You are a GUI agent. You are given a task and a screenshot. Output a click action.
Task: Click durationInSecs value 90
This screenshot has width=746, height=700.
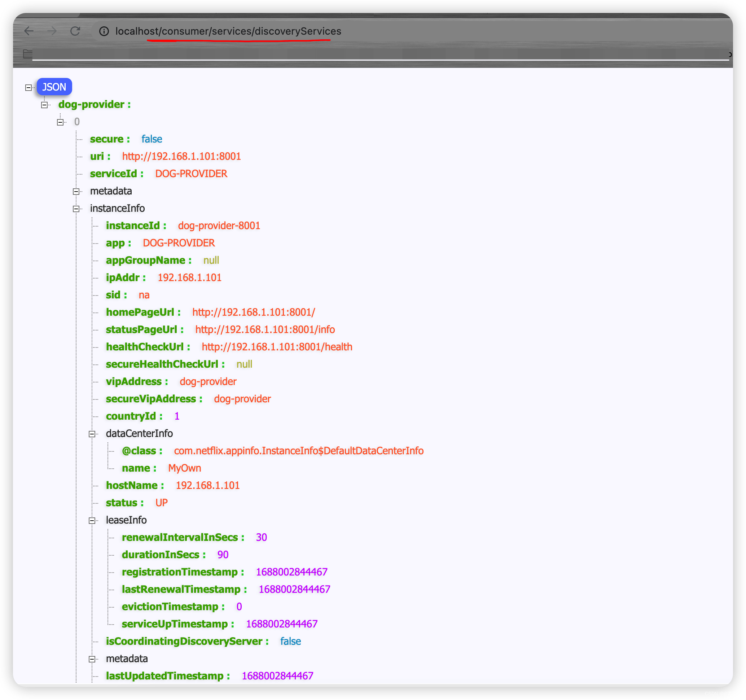(x=223, y=555)
